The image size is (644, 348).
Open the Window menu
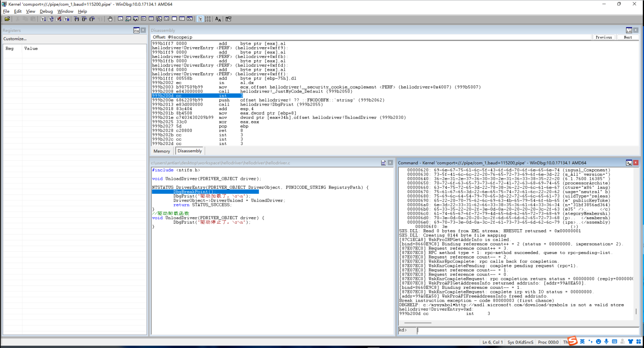[x=66, y=11]
